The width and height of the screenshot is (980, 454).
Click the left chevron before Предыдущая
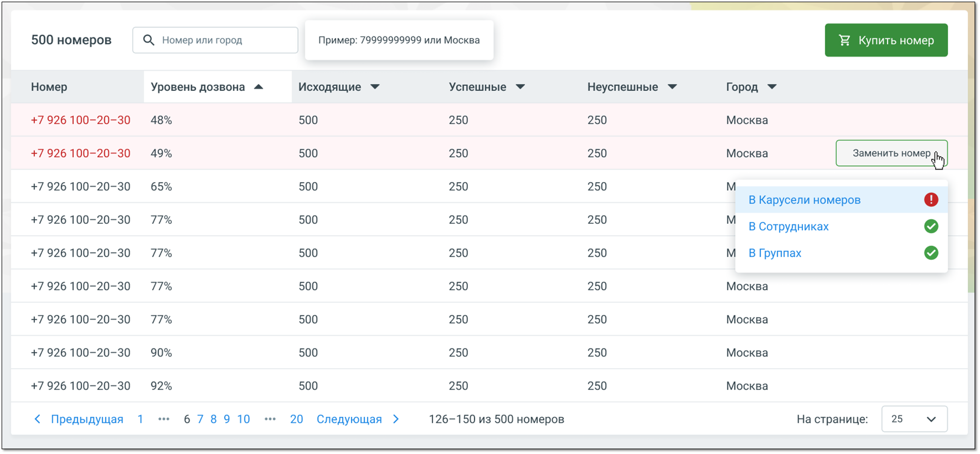coord(37,419)
